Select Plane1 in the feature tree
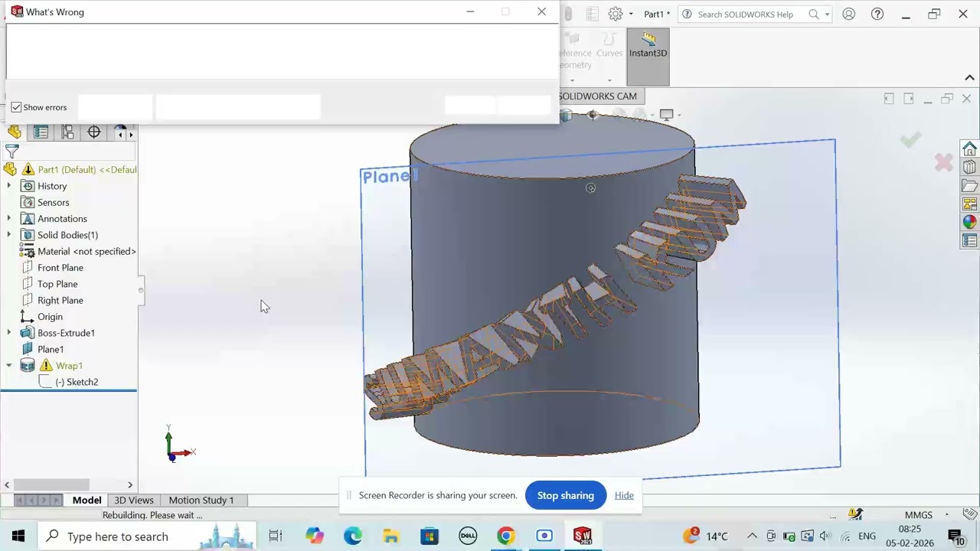This screenshot has height=551, width=980. click(x=51, y=350)
